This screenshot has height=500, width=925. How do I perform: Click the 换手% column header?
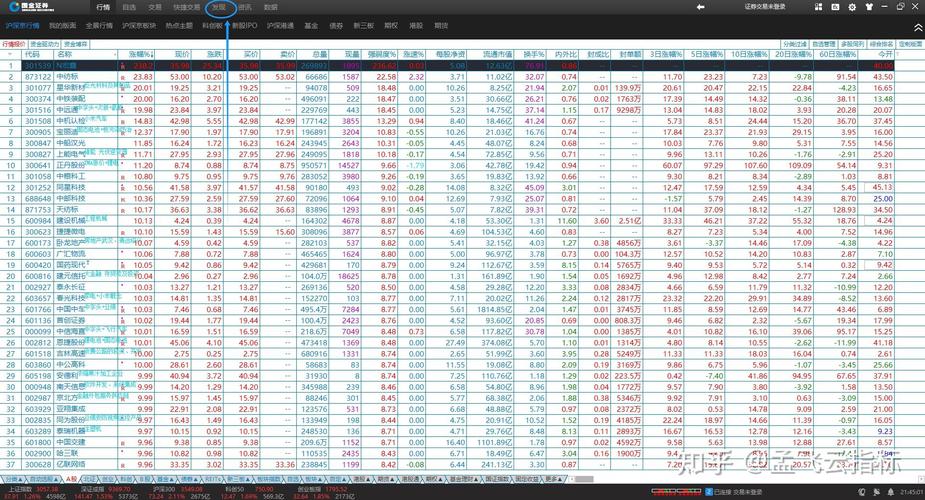533,54
